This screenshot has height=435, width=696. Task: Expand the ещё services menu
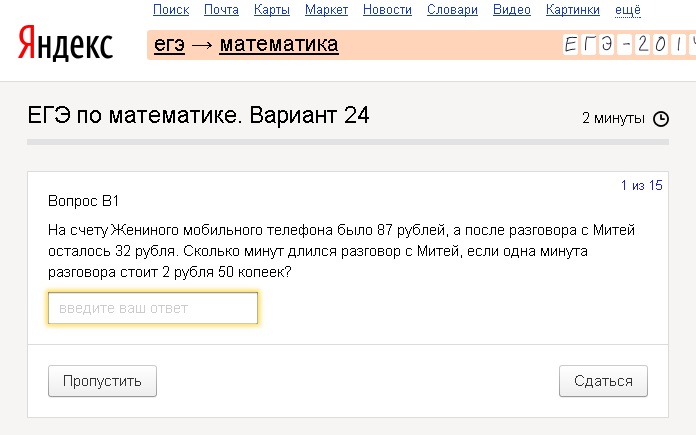(628, 10)
